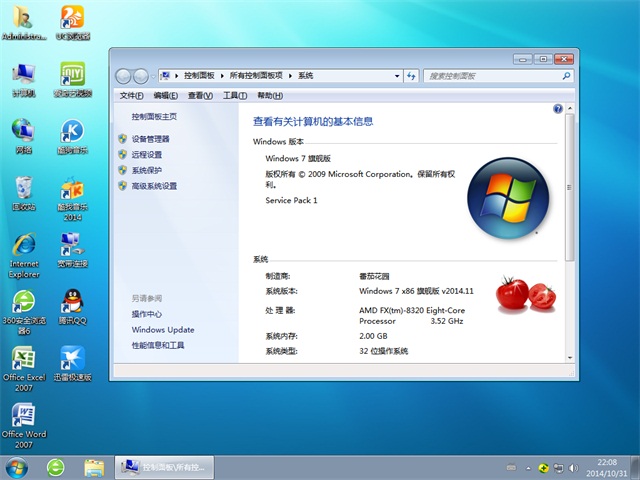640x480 pixels.
Task: Click the "Service Pack 1" text
Action: [x=291, y=200]
